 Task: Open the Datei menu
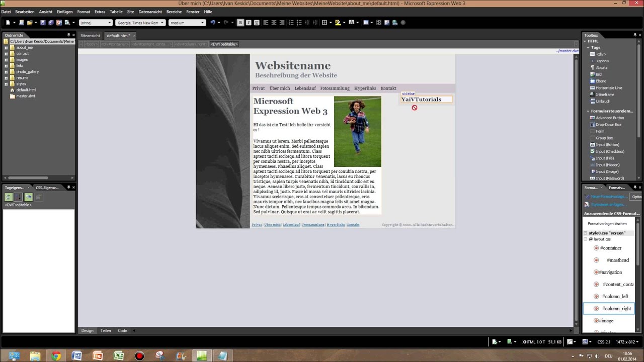click(6, 12)
